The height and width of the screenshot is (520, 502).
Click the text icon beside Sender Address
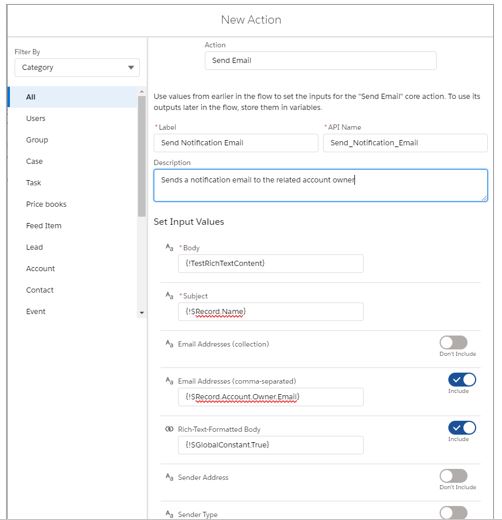tap(169, 477)
